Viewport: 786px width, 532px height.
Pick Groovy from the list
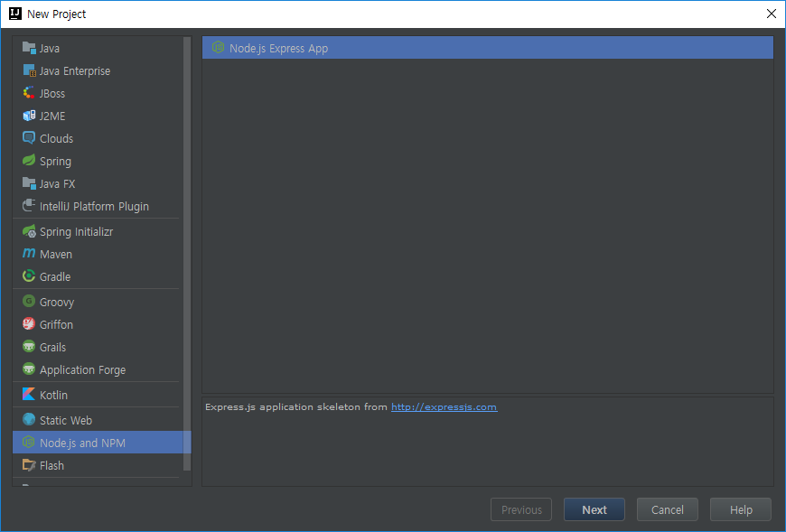coord(96,302)
